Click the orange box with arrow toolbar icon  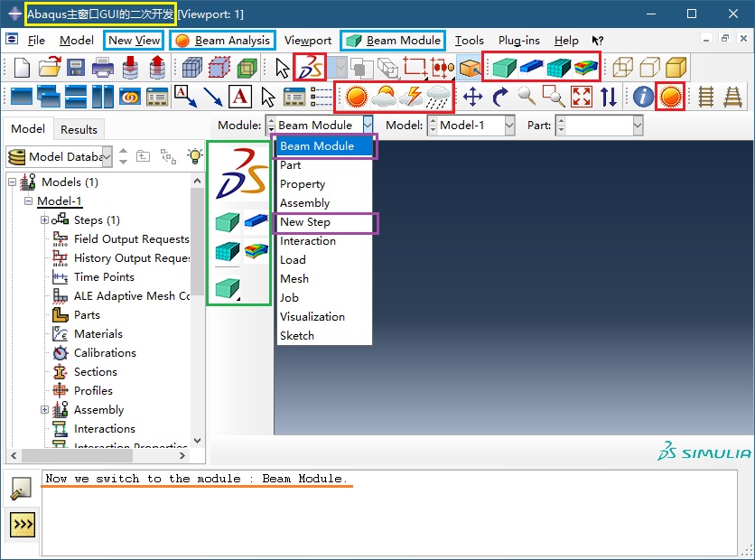470,68
